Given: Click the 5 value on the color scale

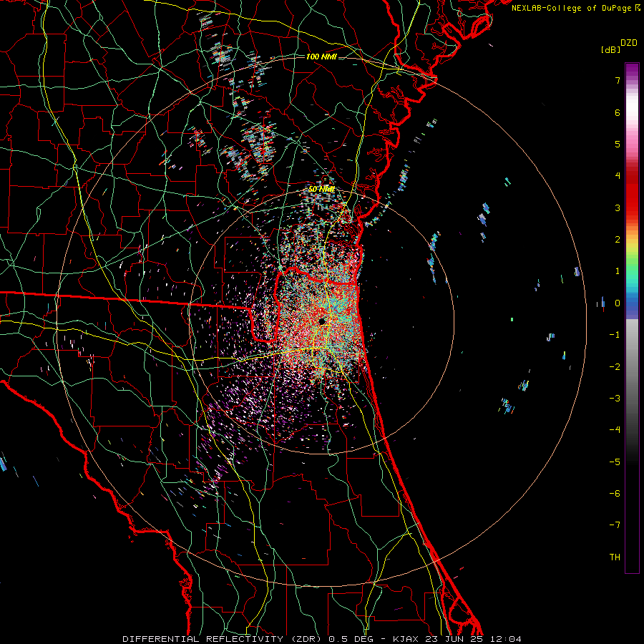Looking at the screenshot, I should pyautogui.click(x=618, y=144).
